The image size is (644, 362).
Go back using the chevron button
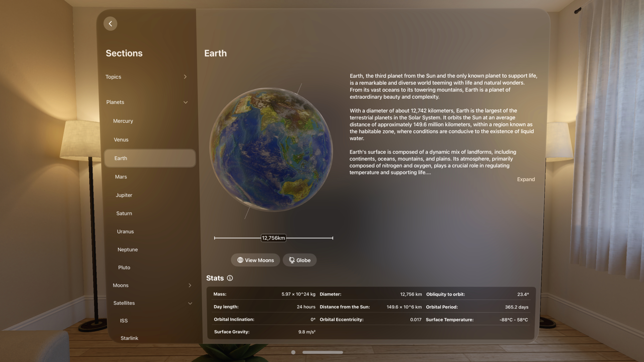tap(110, 24)
